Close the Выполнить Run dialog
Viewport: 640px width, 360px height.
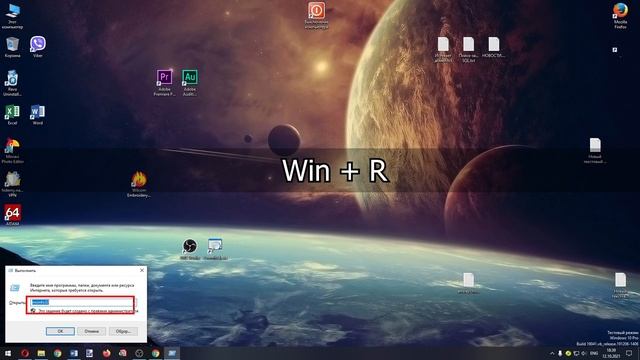coord(142,270)
